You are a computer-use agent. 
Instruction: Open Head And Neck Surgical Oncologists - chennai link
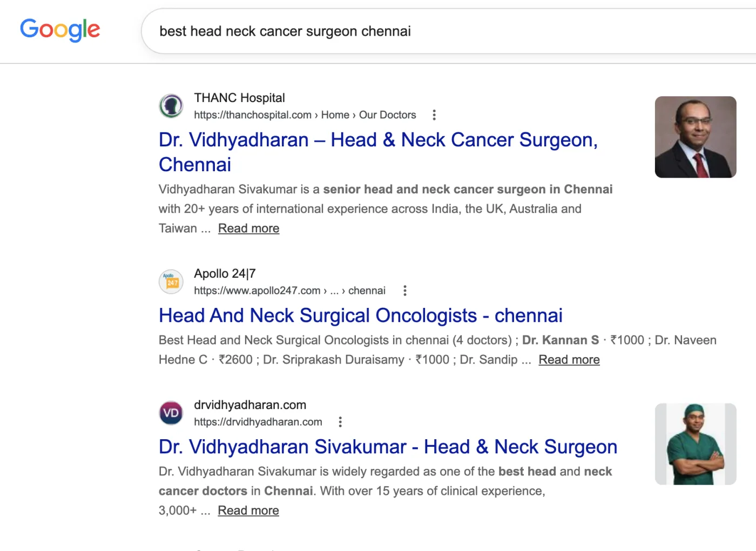[361, 315]
